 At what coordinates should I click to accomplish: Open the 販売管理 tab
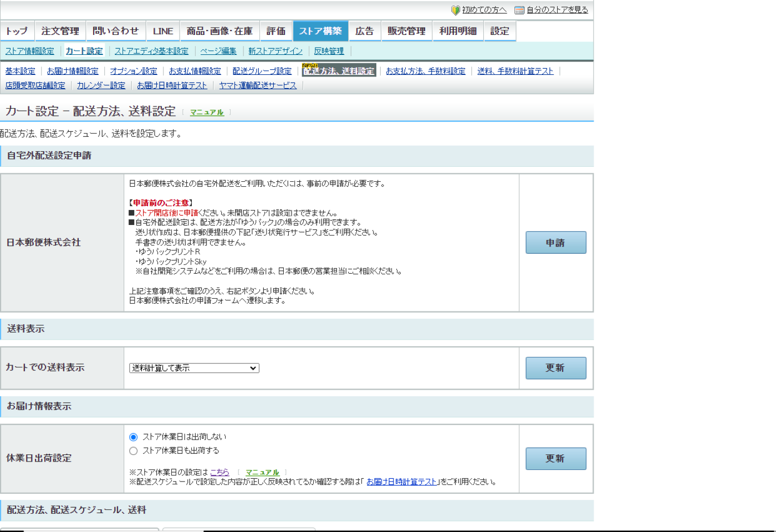[406, 31]
